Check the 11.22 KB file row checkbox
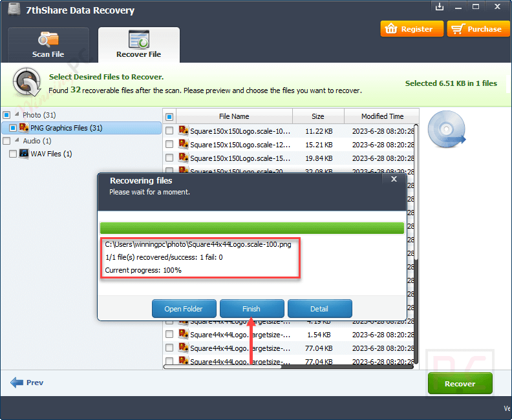 pos(169,131)
